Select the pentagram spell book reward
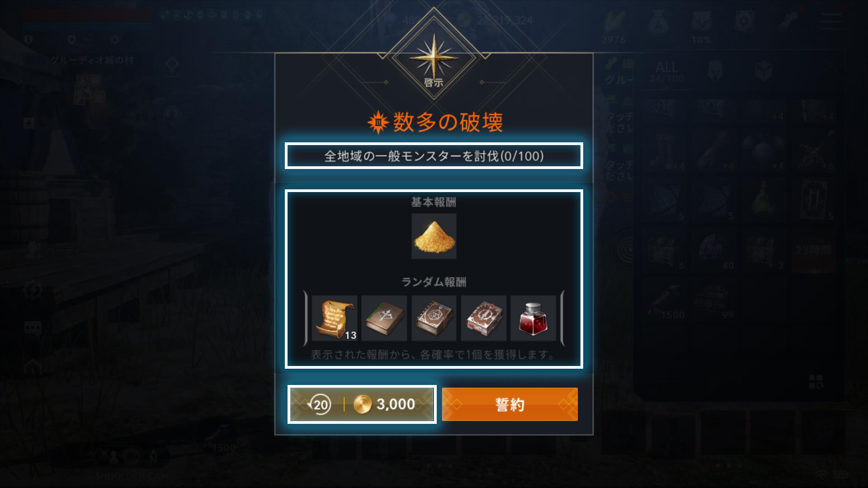Image resolution: width=868 pixels, height=488 pixels. (434, 318)
